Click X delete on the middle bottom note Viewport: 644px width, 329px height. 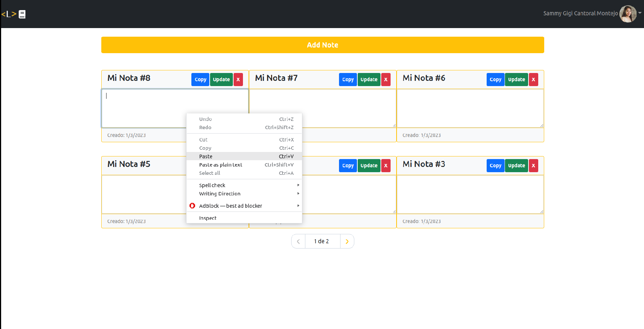386,165
